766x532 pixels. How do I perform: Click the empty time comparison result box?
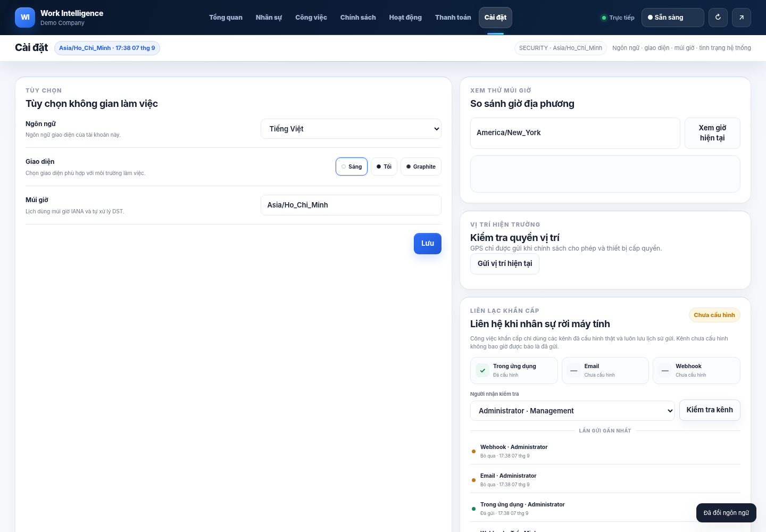coord(605,174)
